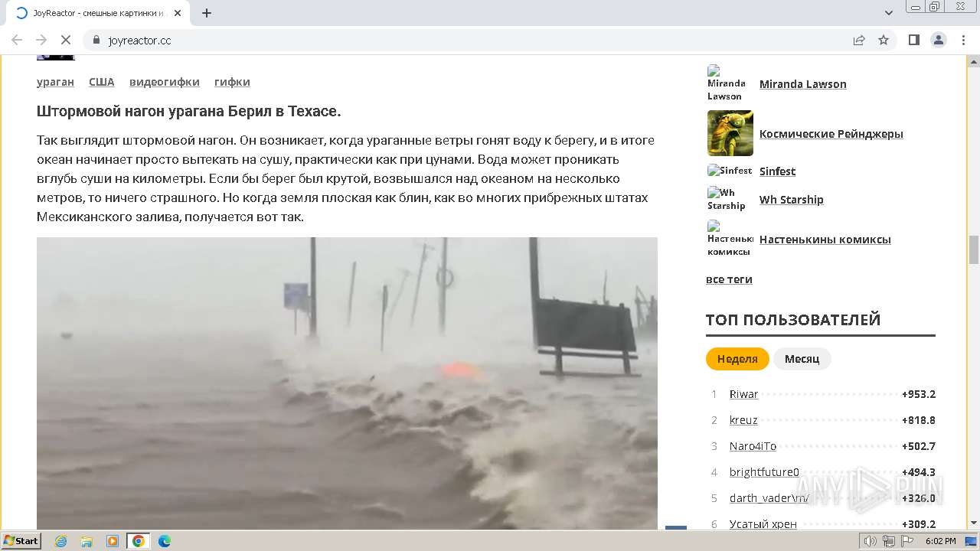Open user brightfuture0 profile

764,472
